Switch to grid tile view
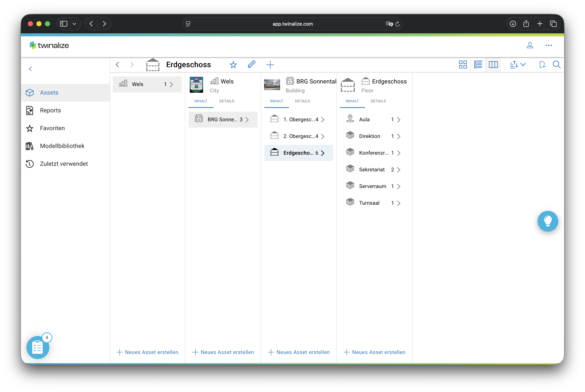The height and width of the screenshot is (392, 585). pyautogui.click(x=463, y=65)
